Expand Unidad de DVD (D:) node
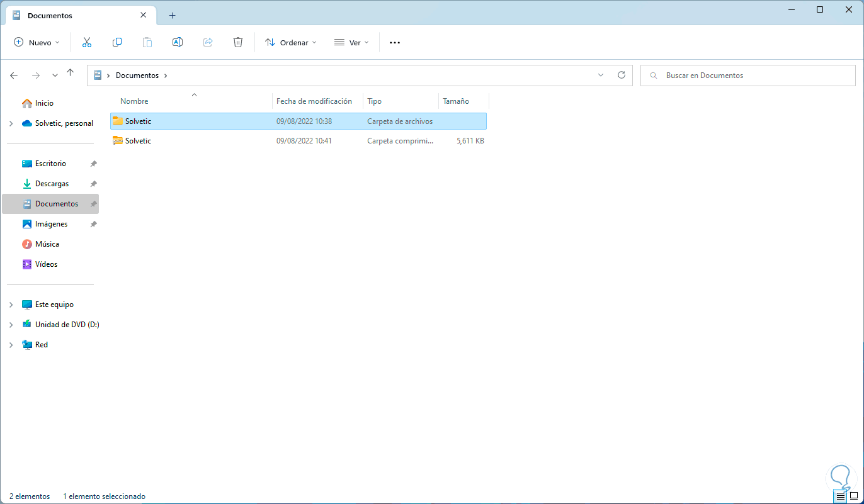 (x=11, y=325)
